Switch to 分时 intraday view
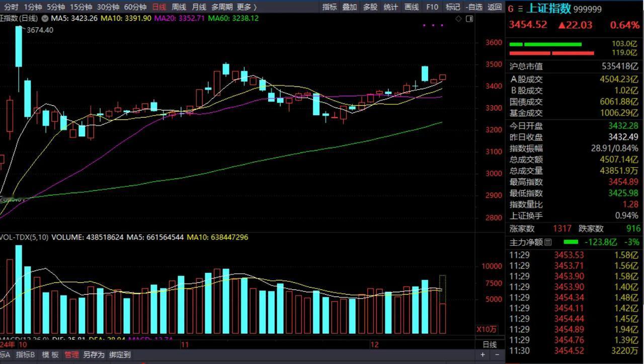 coord(11,7)
